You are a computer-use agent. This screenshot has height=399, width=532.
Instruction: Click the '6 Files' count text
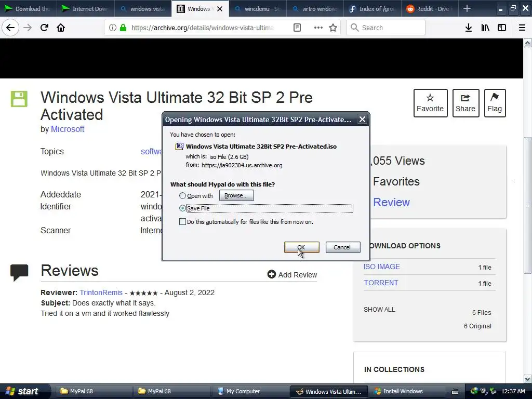pyautogui.click(x=482, y=312)
